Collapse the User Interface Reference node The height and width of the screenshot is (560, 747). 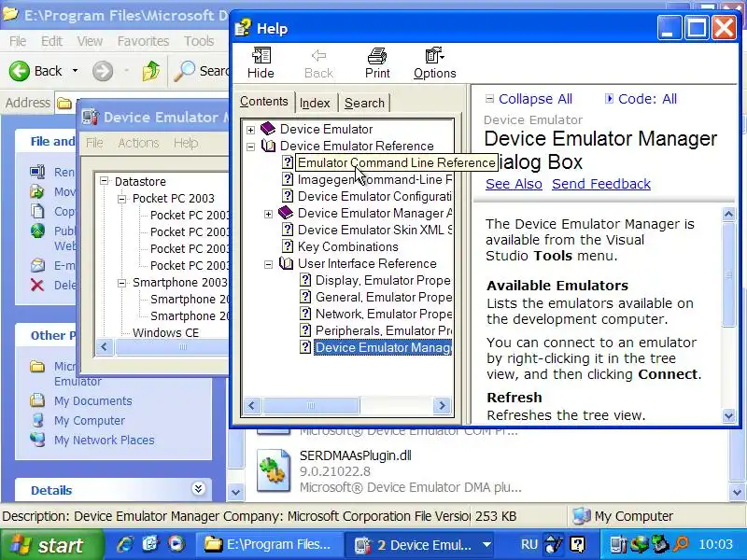pyautogui.click(x=268, y=264)
